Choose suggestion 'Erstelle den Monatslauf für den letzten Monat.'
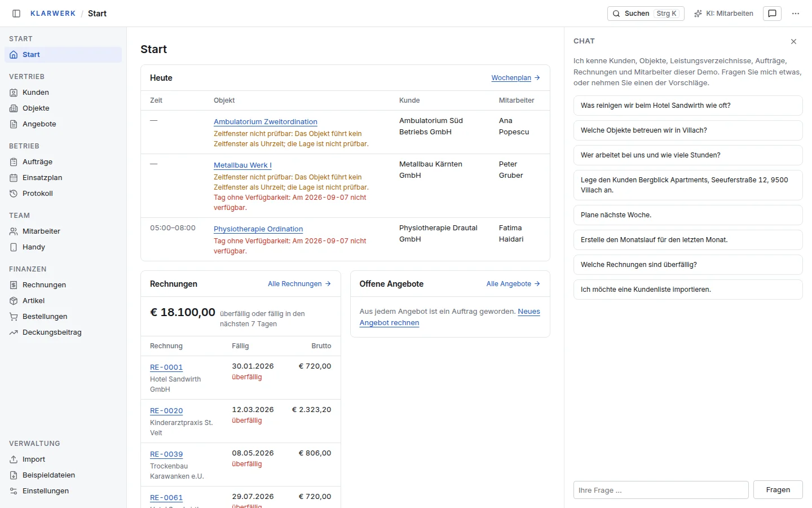 click(x=688, y=240)
